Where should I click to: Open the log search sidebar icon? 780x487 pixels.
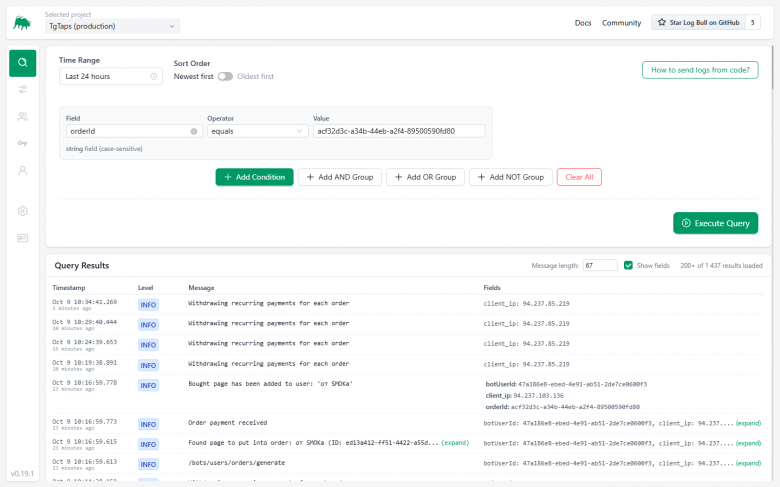pyautogui.click(x=23, y=63)
